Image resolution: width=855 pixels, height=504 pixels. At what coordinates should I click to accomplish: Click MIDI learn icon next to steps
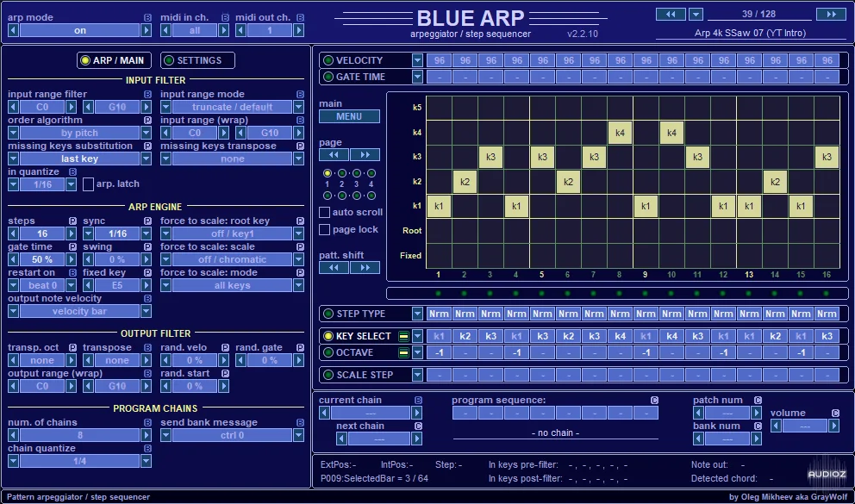(72, 221)
